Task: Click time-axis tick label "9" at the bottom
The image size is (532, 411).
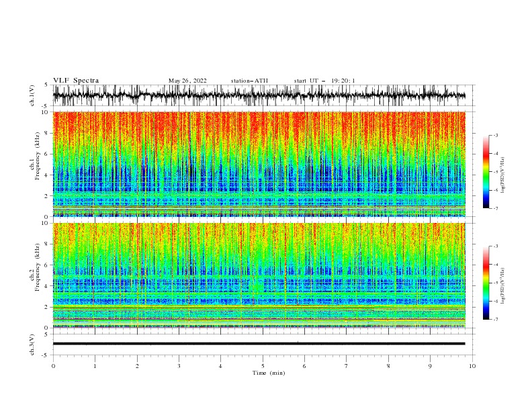Action: [430, 366]
